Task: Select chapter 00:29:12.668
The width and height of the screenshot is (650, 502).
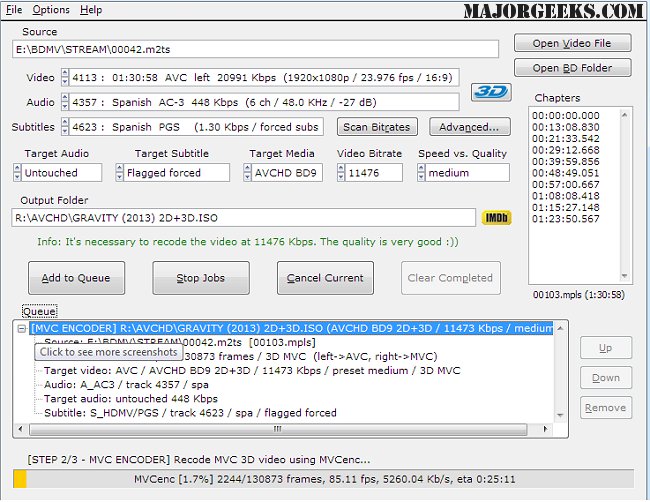Action: pos(566,150)
